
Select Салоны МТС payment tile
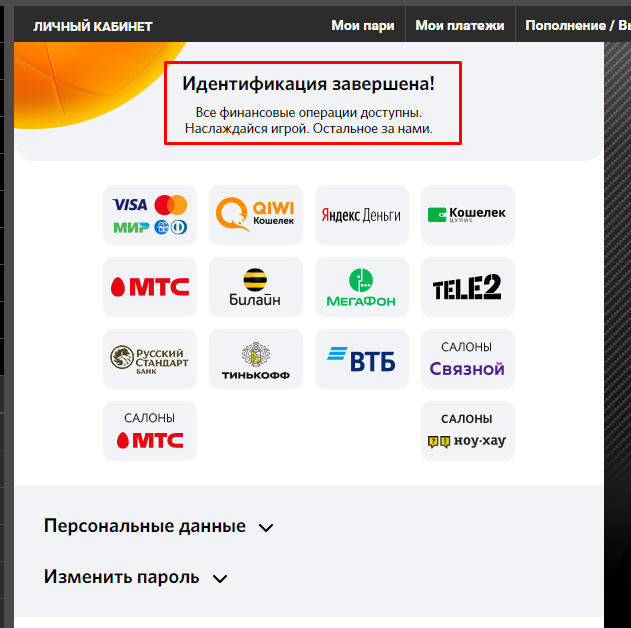click(150, 431)
